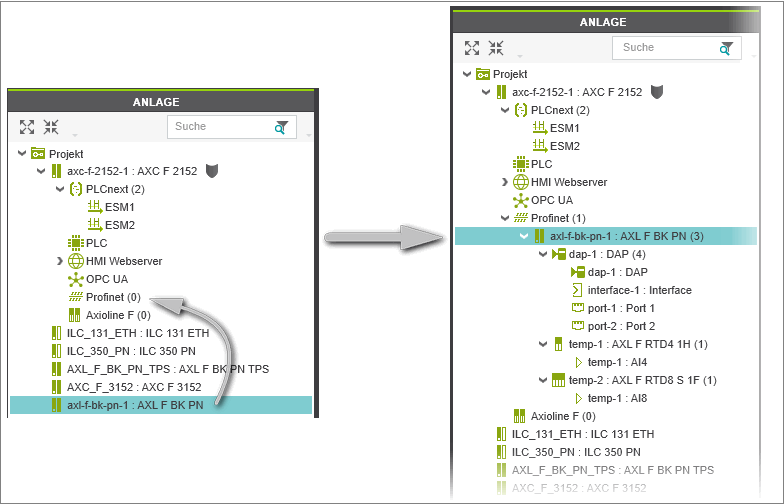
Task: Click the filter icon in the right panel's search box
Action: (726, 48)
